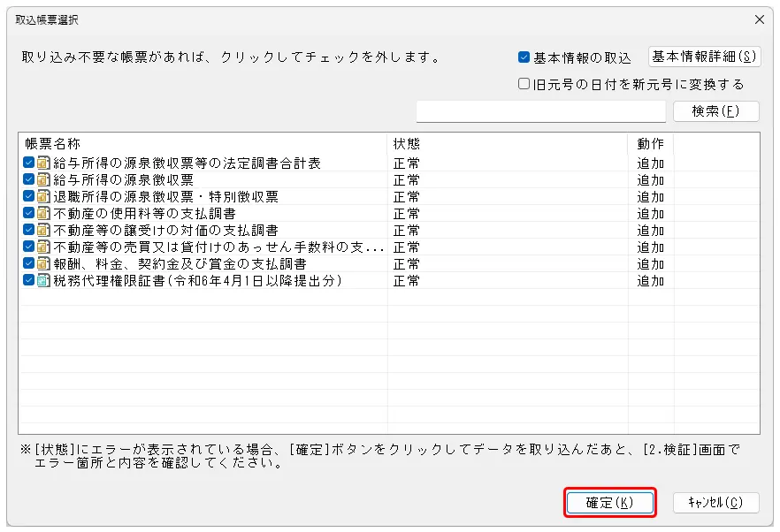
Task: Select the 退職所得の源泉徴収票・特別徴収票 document icon
Action: [x=43, y=196]
